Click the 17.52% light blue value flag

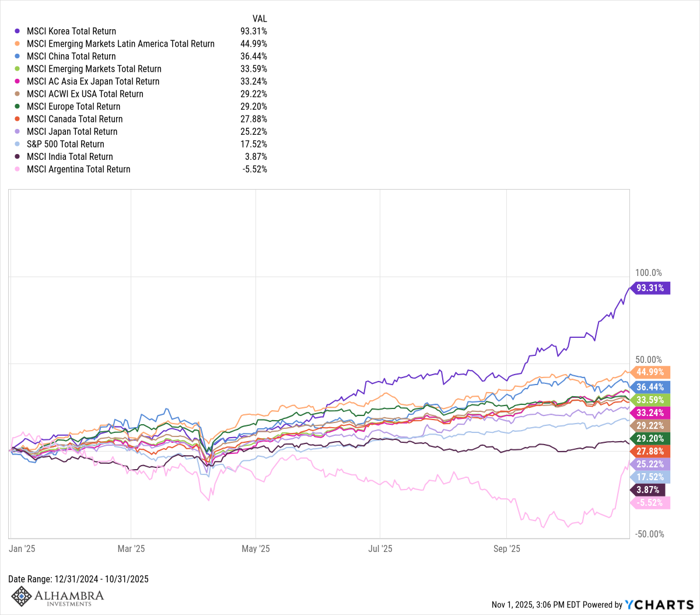click(650, 477)
